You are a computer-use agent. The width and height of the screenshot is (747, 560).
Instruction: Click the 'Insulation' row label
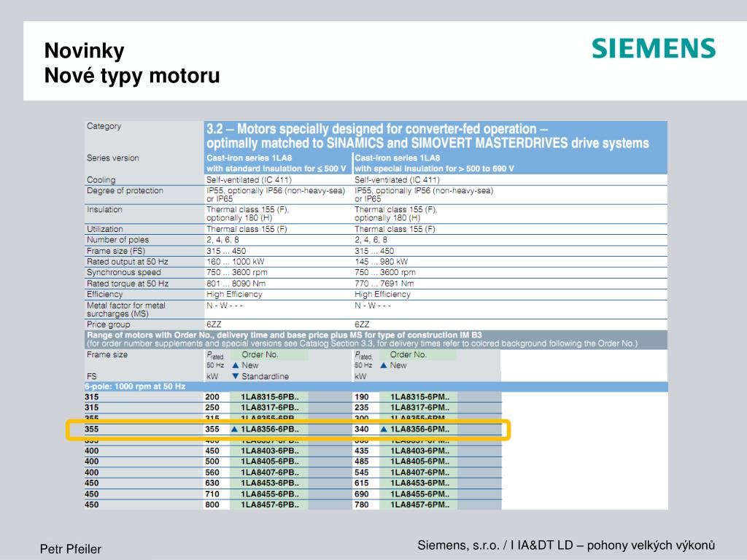tap(104, 209)
